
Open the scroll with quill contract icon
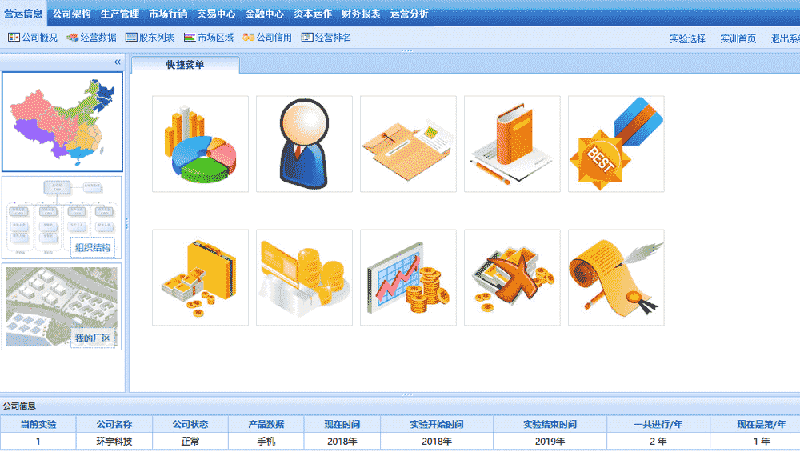click(616, 277)
